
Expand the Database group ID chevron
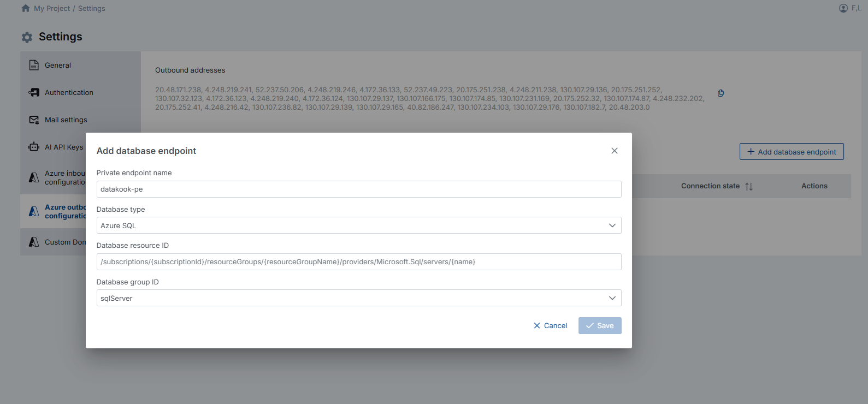pos(612,298)
